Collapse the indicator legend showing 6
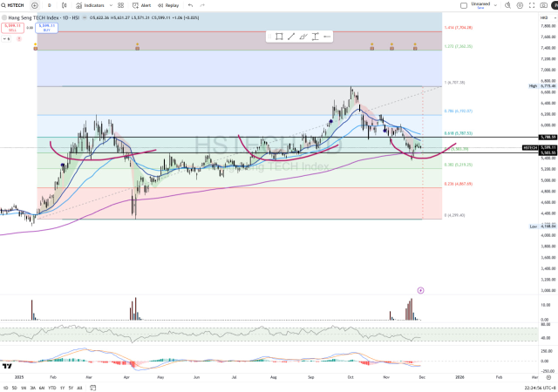 (x=6, y=39)
